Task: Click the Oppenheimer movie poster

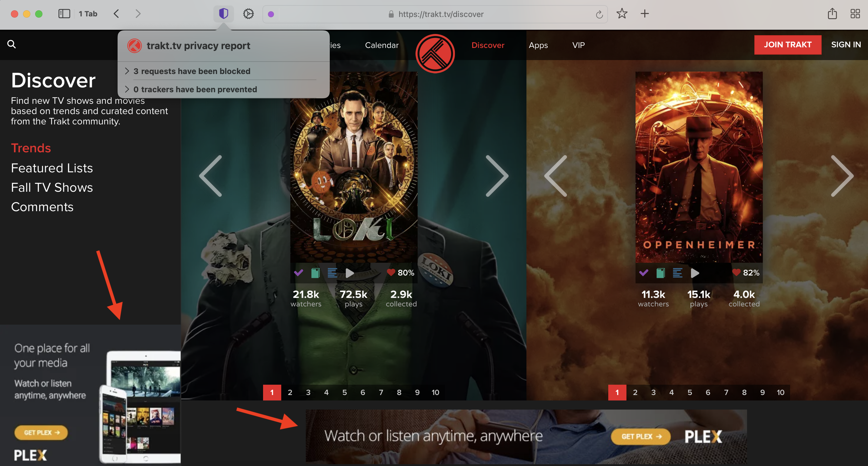Action: pos(699,167)
